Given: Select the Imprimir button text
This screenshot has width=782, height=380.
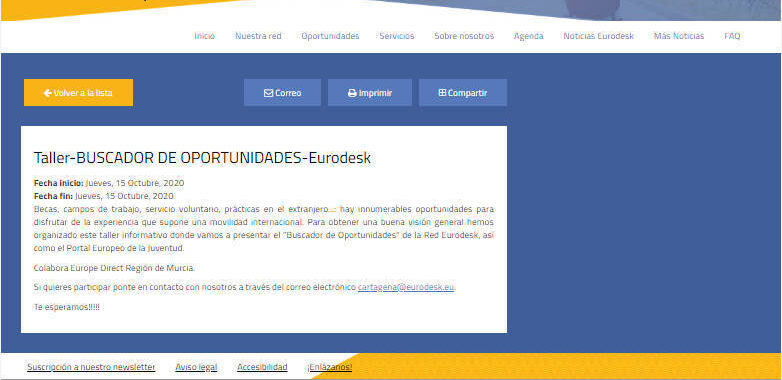Looking at the screenshot, I should pos(376,93).
